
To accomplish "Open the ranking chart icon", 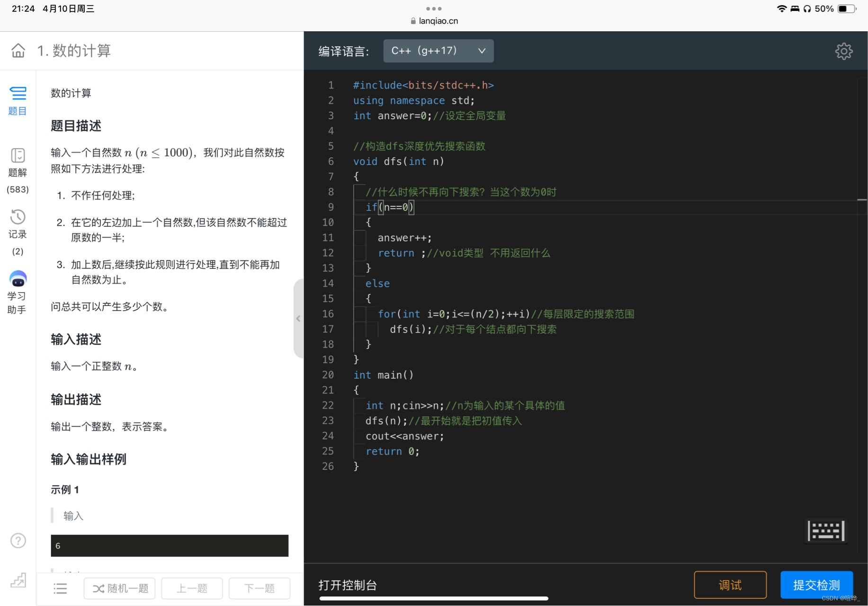I will 18,580.
